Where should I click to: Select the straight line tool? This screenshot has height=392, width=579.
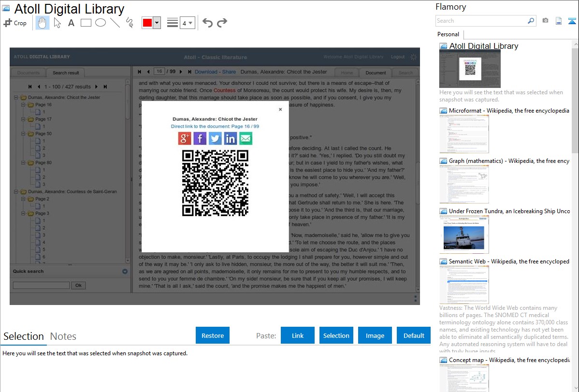(115, 23)
